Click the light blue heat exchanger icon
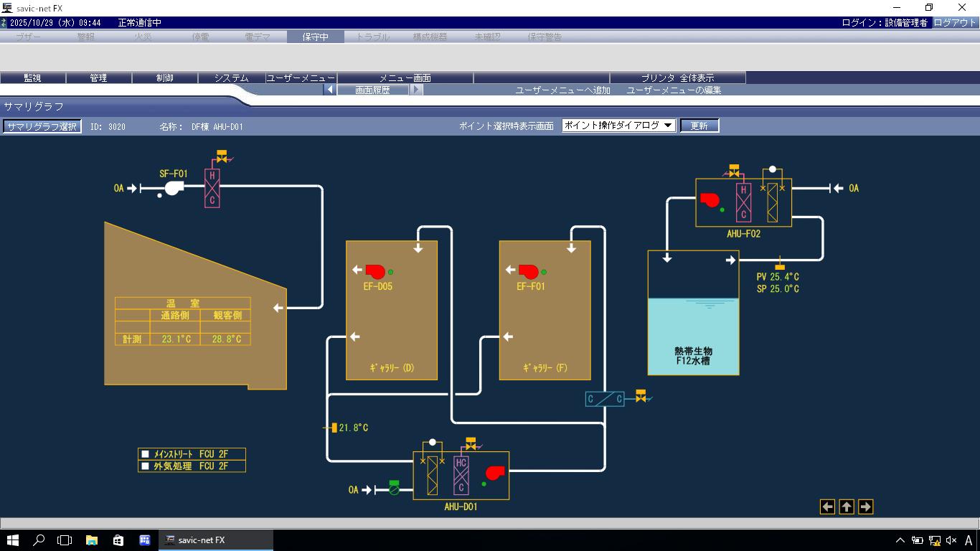The height and width of the screenshot is (551, 980). (605, 399)
